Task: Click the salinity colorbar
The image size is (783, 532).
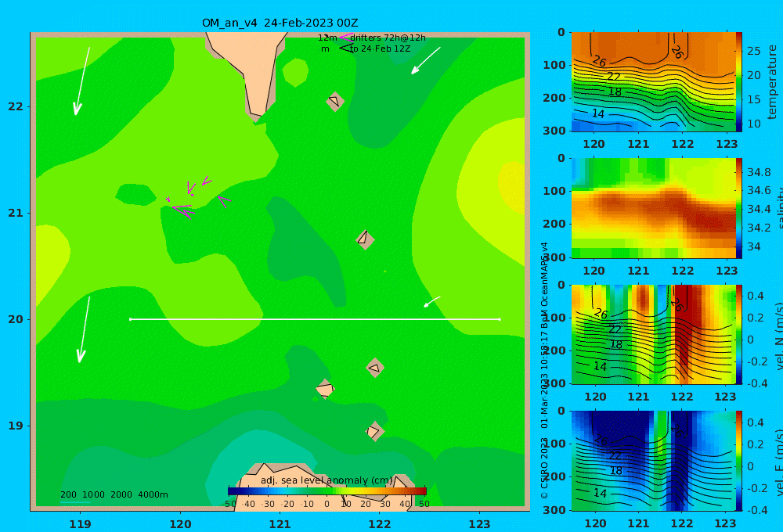Action: click(739, 208)
